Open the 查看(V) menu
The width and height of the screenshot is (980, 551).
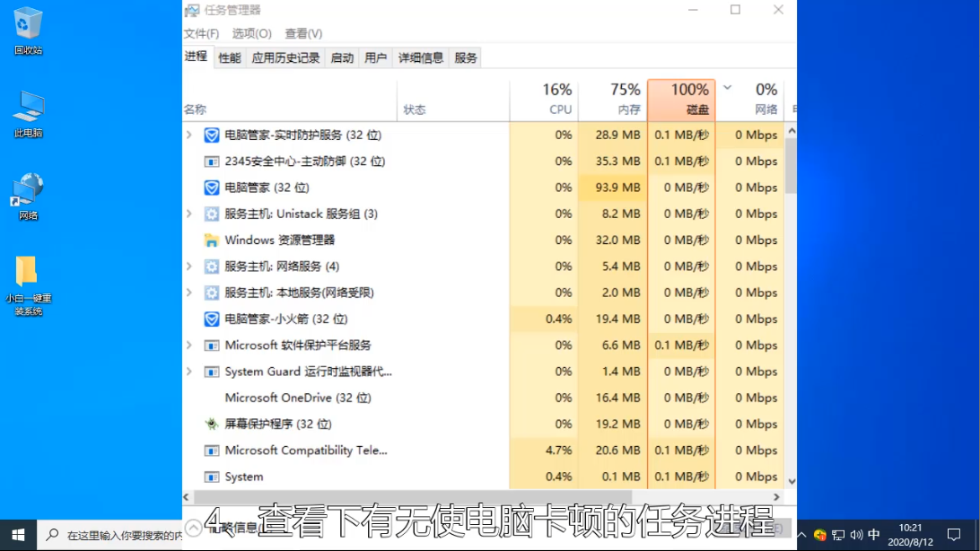pyautogui.click(x=304, y=33)
